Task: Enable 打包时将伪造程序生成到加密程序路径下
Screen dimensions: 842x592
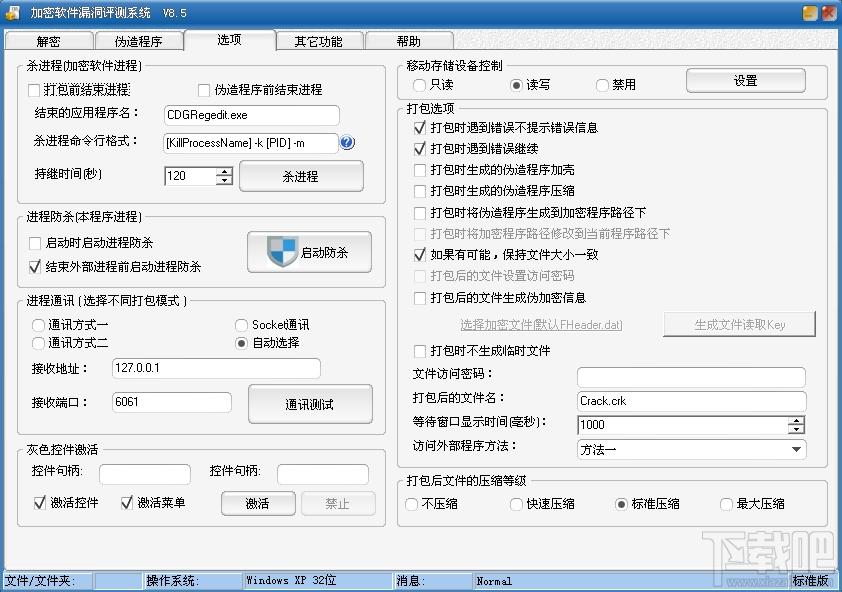Action: click(420, 213)
